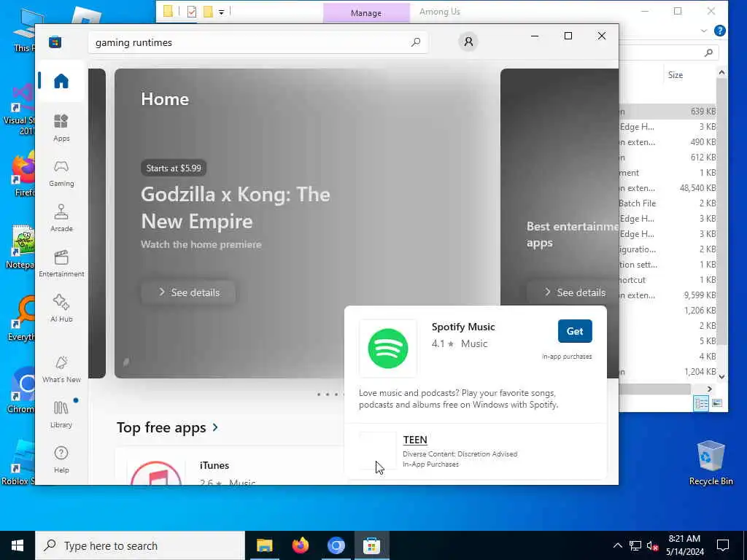Select the 9,599 KB file row
Viewport: 747px width, 560px height.
pos(667,295)
